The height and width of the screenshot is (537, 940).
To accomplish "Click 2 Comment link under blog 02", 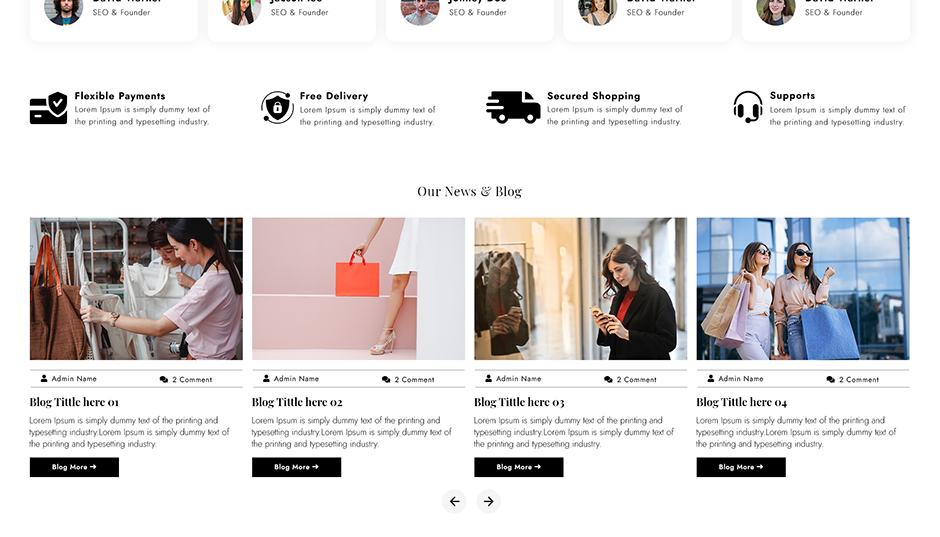I will click(414, 379).
